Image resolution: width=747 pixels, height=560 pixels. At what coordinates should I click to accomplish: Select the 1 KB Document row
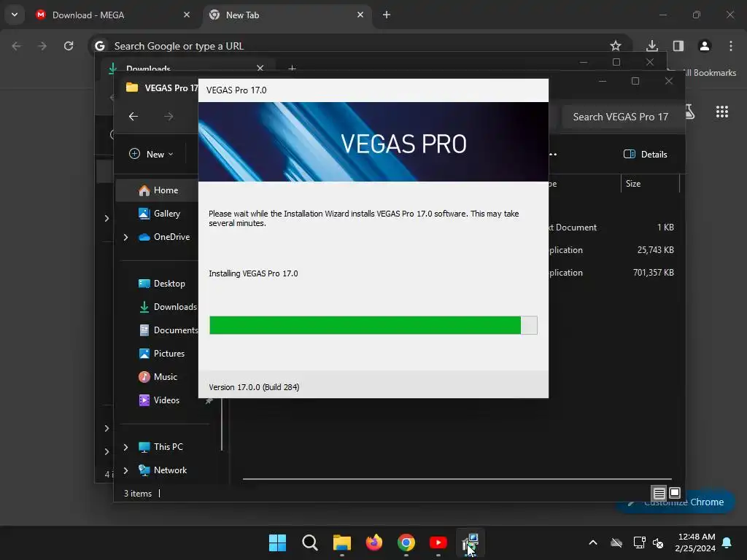point(613,227)
